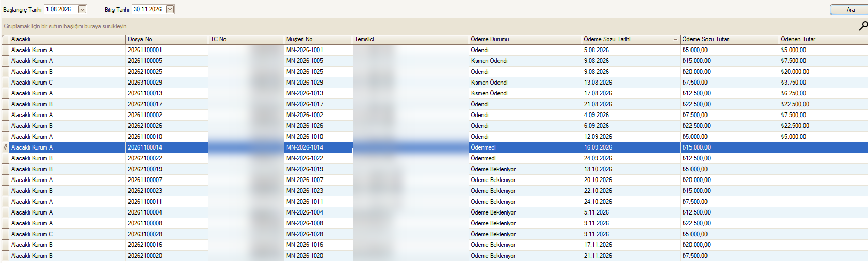
Task: Click promise date 24.09.2026
Action: 598,158
